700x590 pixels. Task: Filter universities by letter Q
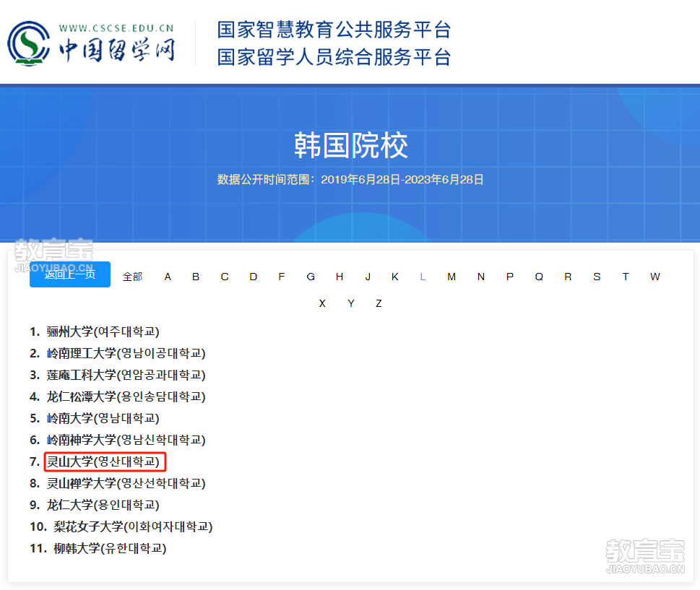(540, 277)
